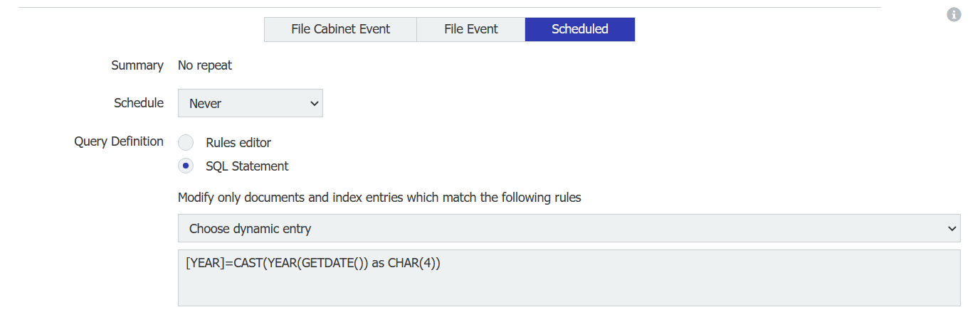Screen dimensions: 980x317
Task: Switch to the File Event tab
Action: coord(470,29)
